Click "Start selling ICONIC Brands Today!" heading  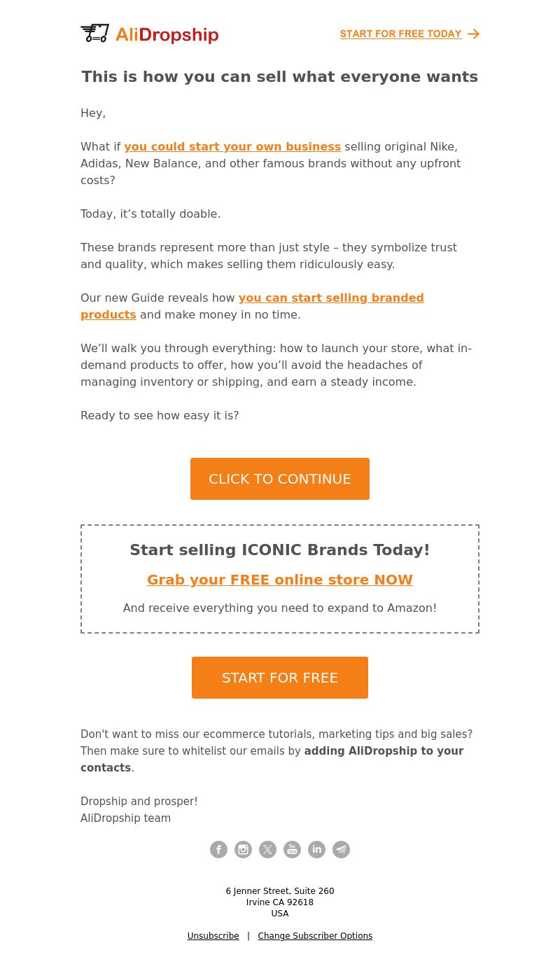tap(280, 550)
